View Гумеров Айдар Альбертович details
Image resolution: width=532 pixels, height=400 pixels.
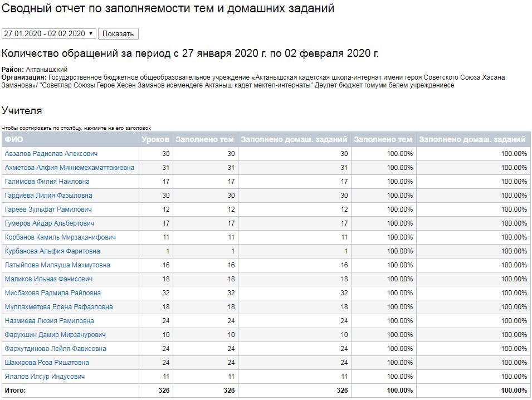50,223
